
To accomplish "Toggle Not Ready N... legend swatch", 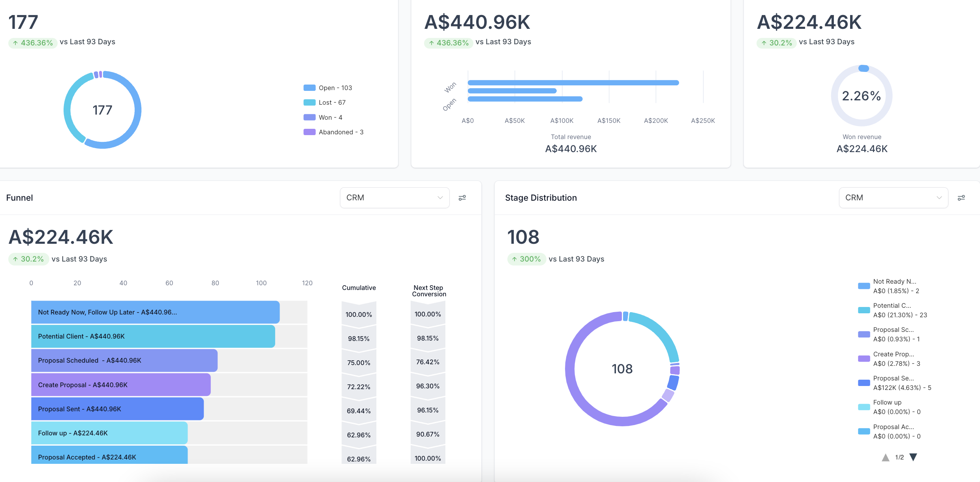I will pyautogui.click(x=864, y=286).
